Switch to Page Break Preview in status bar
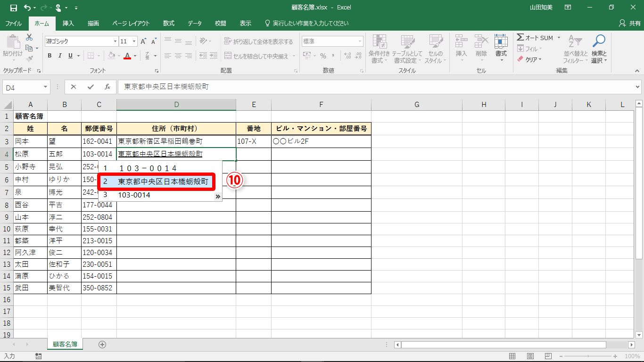Screen dimensions: 644x362 coord(548,356)
